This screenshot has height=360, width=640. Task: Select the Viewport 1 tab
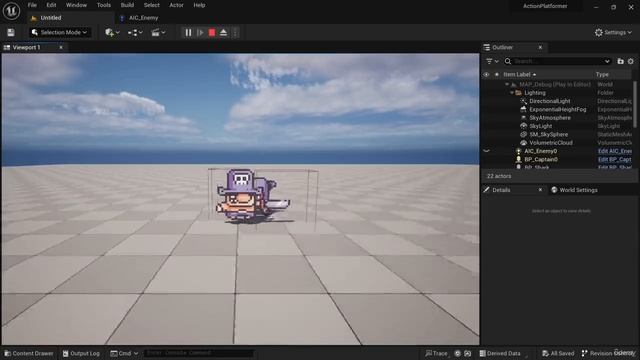[27, 47]
